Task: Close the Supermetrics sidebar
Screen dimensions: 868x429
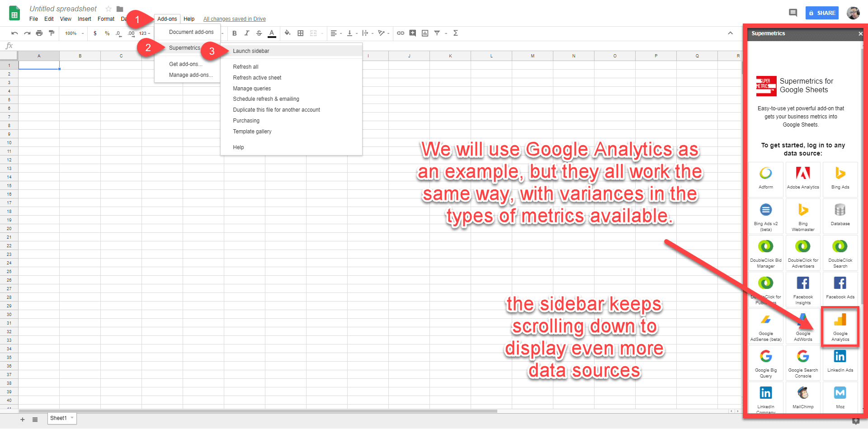Action: [x=860, y=34]
